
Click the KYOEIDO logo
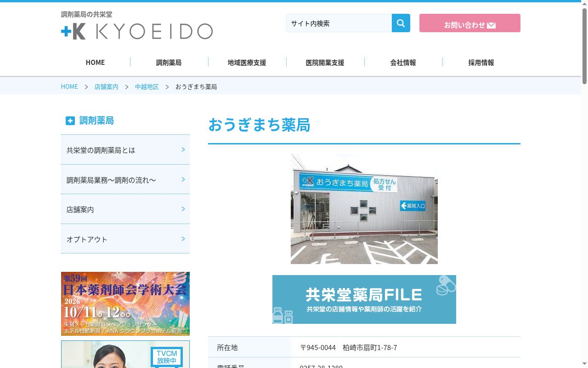coord(137,31)
